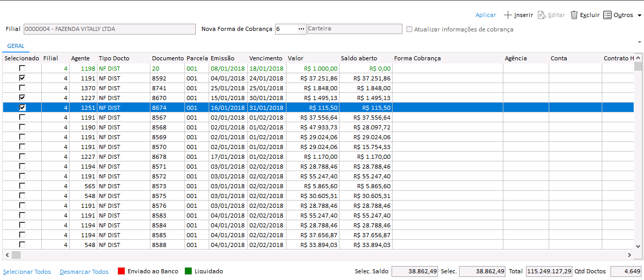Click Selecionar Todos link

[x=27, y=271]
